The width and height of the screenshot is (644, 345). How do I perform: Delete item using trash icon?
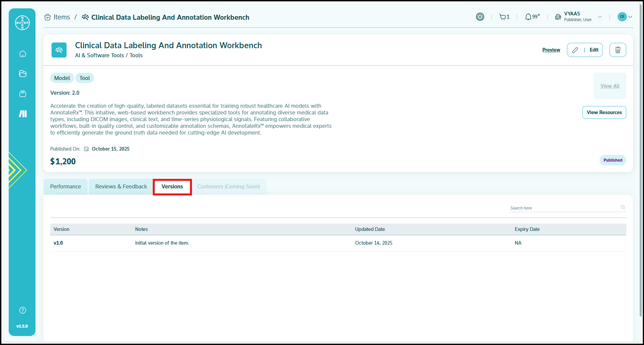618,50
